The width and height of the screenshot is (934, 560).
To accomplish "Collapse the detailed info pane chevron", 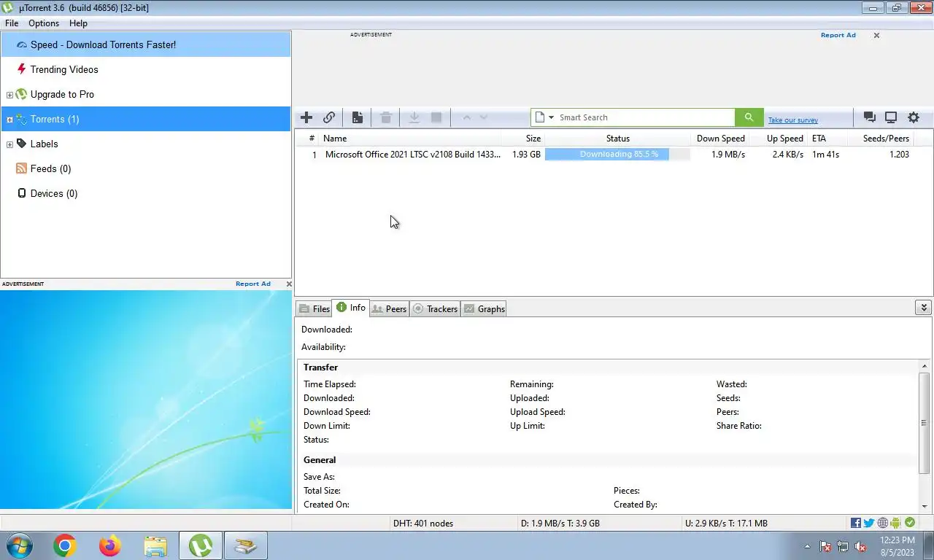I will coord(923,308).
